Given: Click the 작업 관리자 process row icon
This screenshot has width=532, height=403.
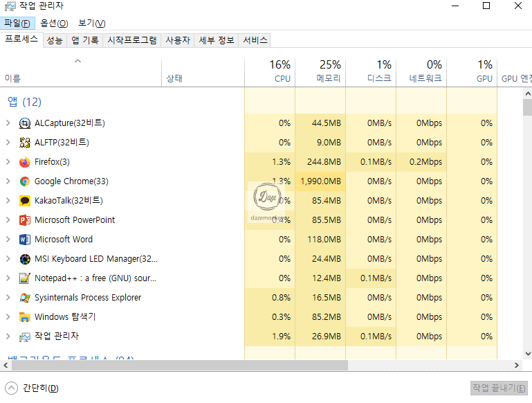Looking at the screenshot, I should (x=24, y=337).
